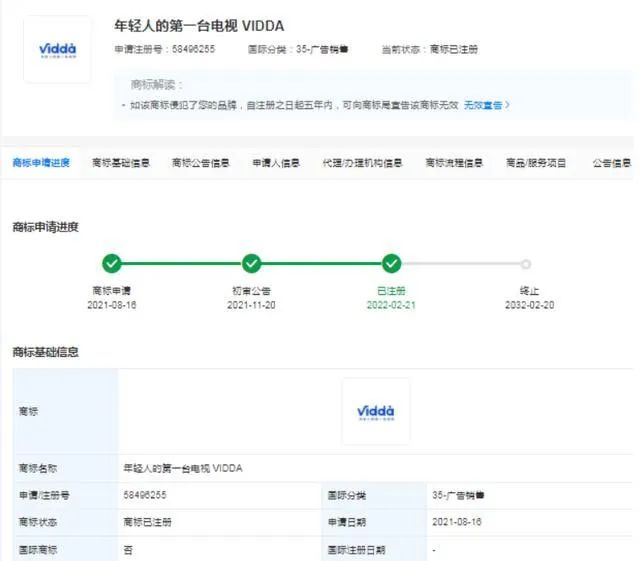The width and height of the screenshot is (640, 561).
Task: Click the header 申请注册号 58496255
Action: click(164, 49)
